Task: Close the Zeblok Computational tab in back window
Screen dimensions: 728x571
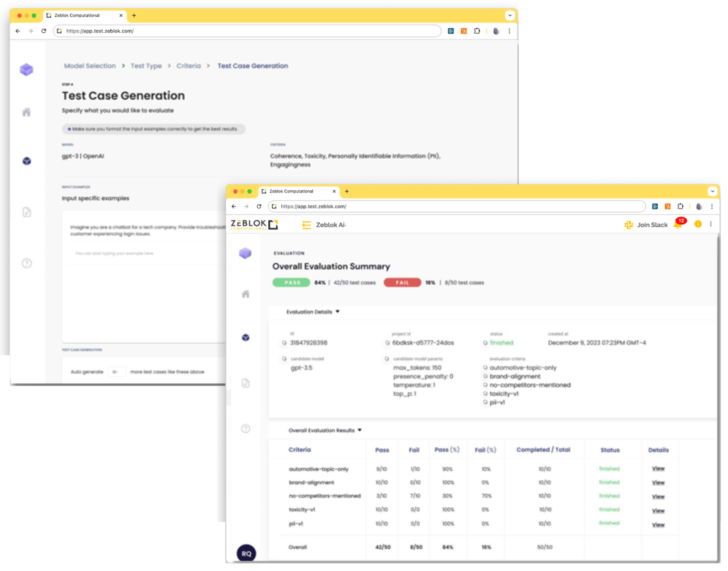Action: pyautogui.click(x=121, y=15)
